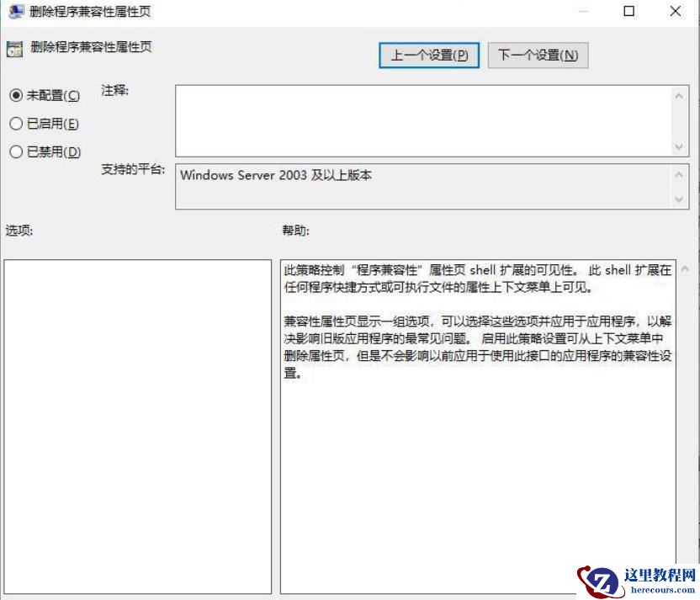Disable the policy via 已禁用 radio button
This screenshot has width=700, height=600.
coord(17,152)
